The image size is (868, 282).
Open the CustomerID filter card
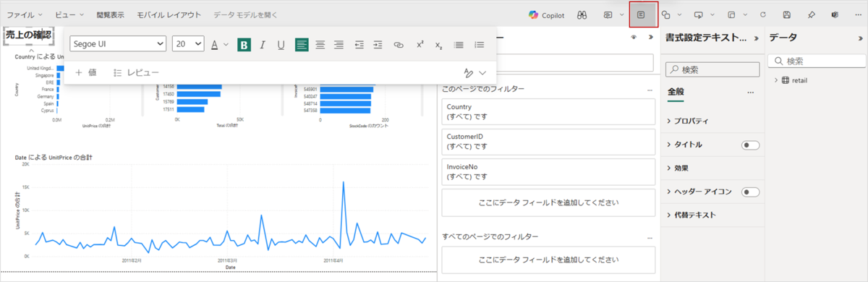(548, 142)
